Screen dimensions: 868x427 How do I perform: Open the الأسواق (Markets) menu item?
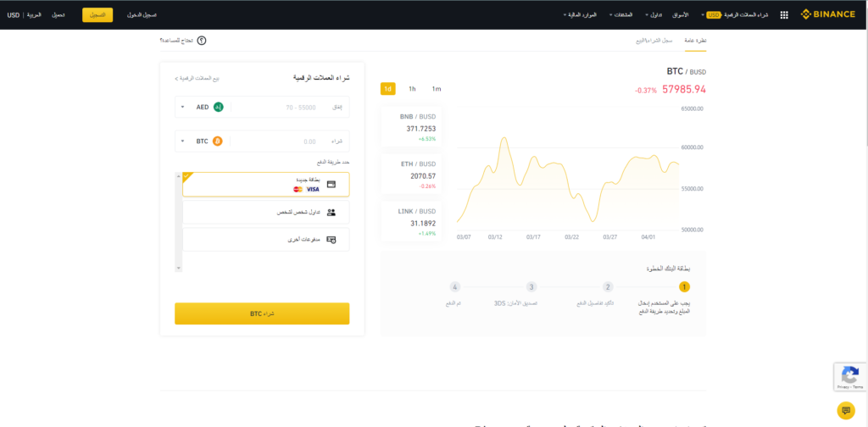(681, 15)
